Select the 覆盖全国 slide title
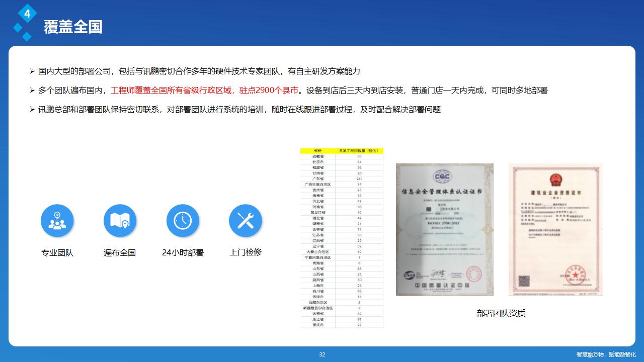The width and height of the screenshot is (644, 362). (x=73, y=27)
